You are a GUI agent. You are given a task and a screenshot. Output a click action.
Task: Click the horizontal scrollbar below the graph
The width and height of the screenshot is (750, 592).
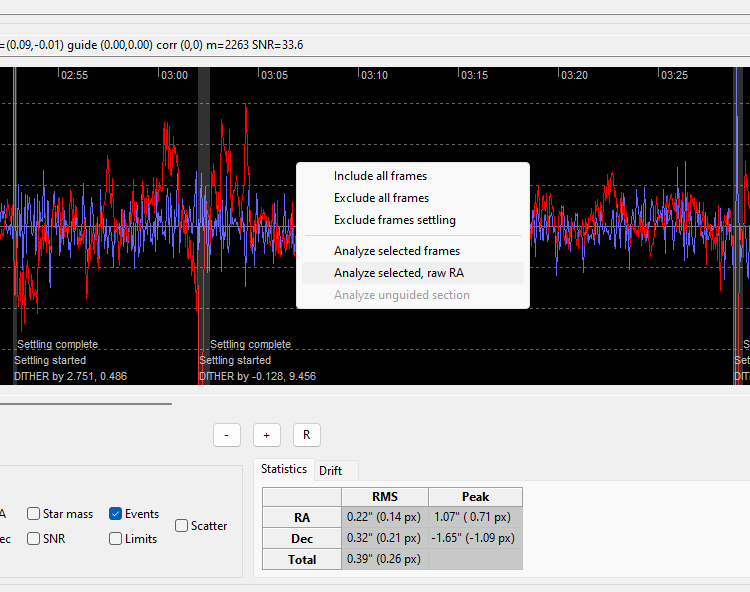pos(86,404)
